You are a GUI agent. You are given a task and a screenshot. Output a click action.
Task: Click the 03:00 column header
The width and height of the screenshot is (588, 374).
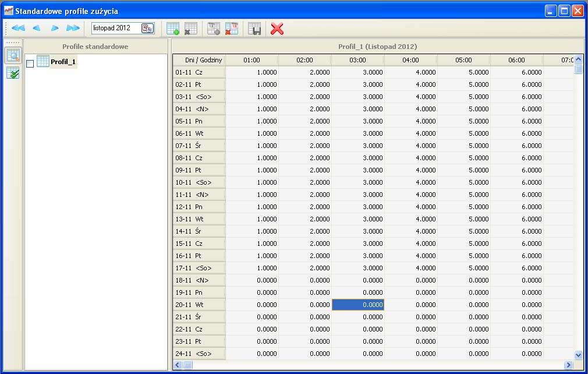[x=358, y=60]
